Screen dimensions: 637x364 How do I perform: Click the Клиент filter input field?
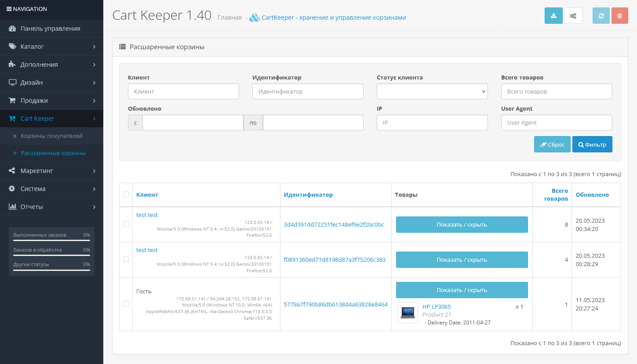point(183,91)
